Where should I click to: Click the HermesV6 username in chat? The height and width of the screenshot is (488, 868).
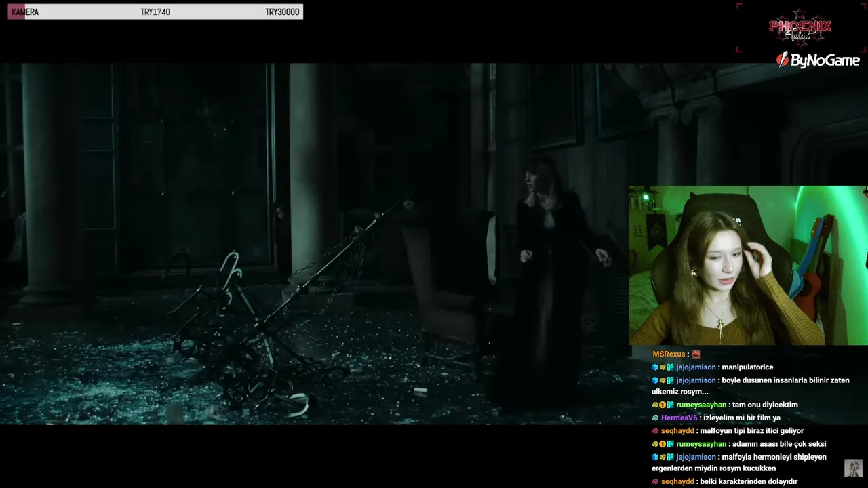click(x=679, y=418)
